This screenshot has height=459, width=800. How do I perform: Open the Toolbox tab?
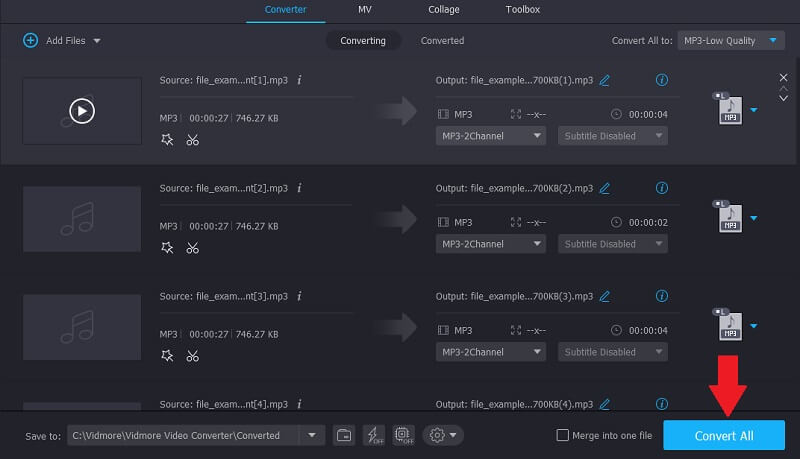521,10
